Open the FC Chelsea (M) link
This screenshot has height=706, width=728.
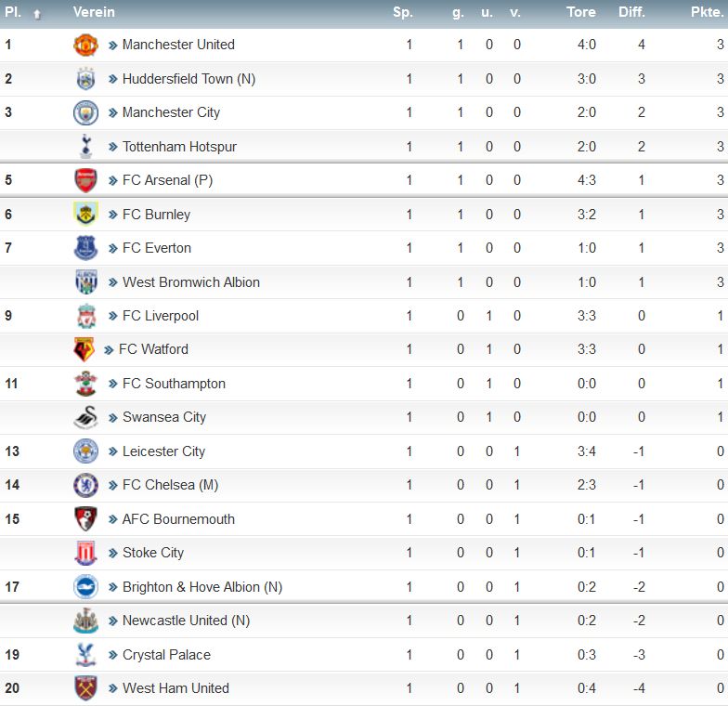(x=170, y=485)
